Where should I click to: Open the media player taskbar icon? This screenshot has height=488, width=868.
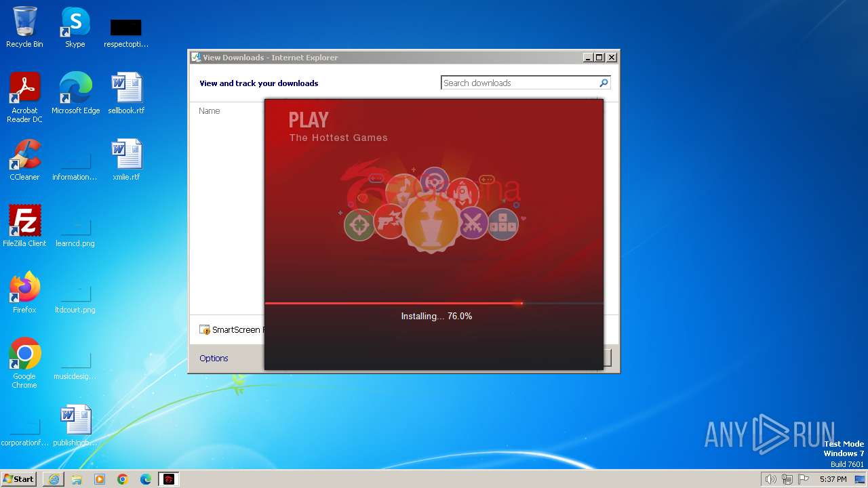100,479
